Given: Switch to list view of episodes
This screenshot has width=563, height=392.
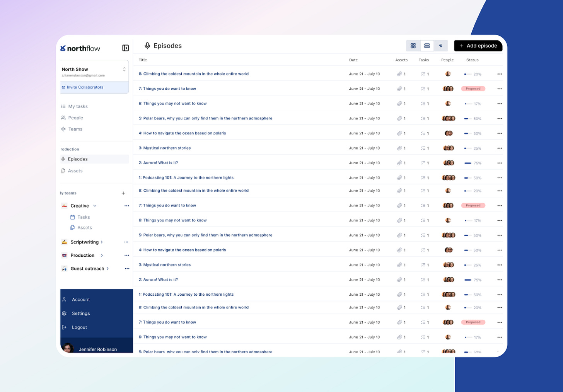Looking at the screenshot, I should coord(427,46).
